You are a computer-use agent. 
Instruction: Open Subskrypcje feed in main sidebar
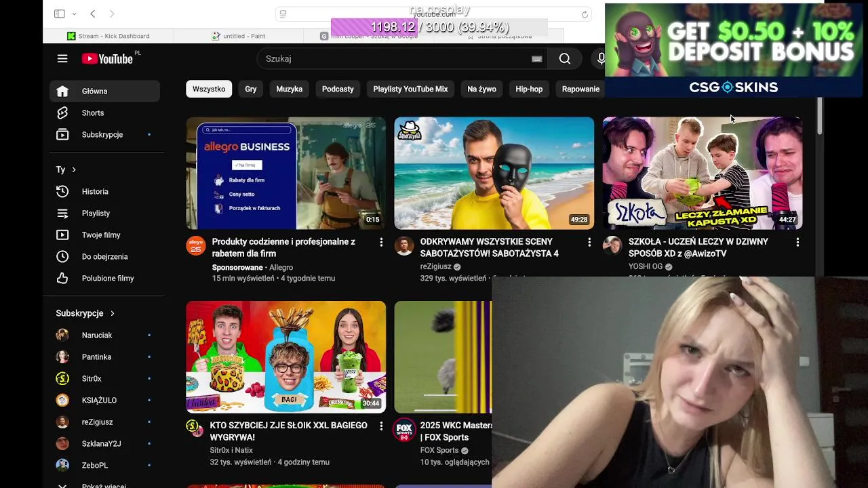click(x=104, y=134)
